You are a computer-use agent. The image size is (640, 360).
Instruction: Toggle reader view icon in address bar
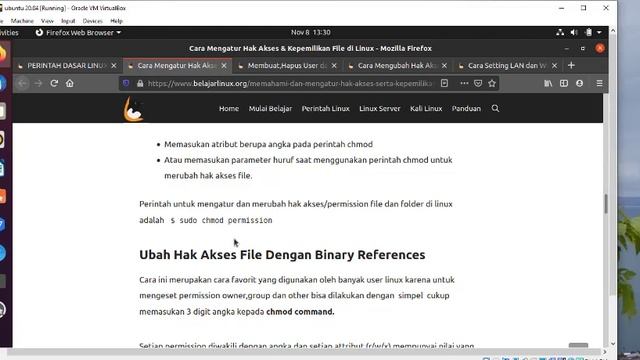[x=444, y=83]
